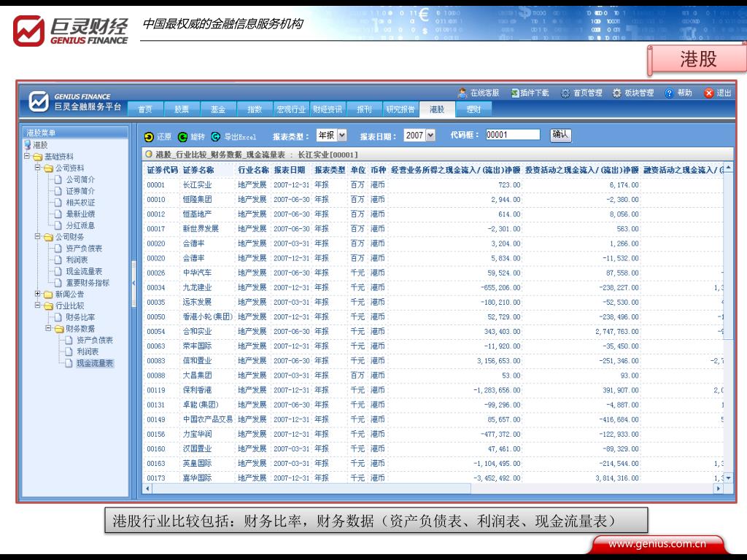The image size is (747, 560).
Task: Expand the 新闻公告 tree node
Action: tap(38, 293)
